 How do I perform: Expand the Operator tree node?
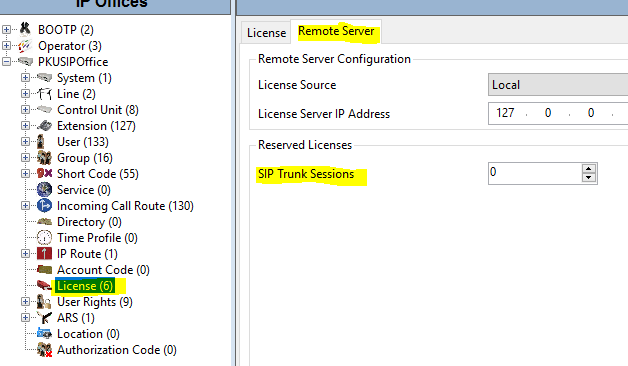coord(6,45)
